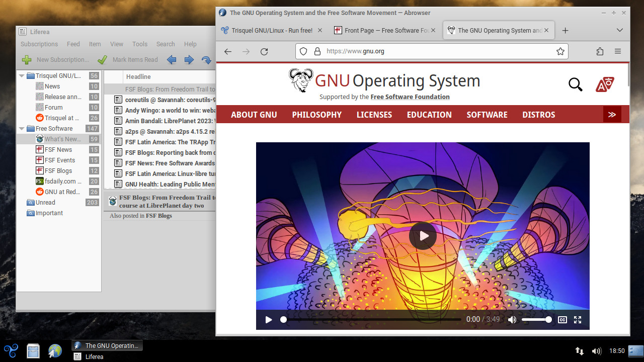Click the URL address bar field
644x362 pixels.
(433, 51)
